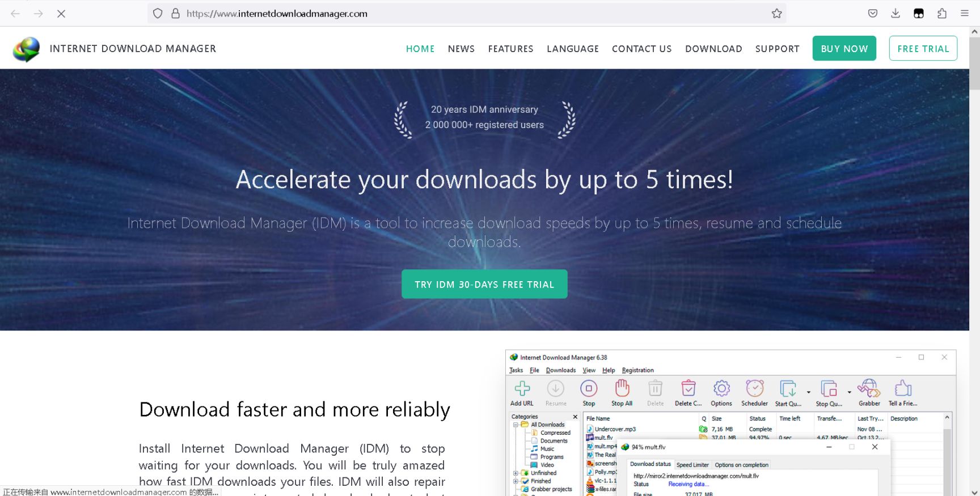Click the BUY NOW button
This screenshot has height=496, width=980.
(x=844, y=49)
